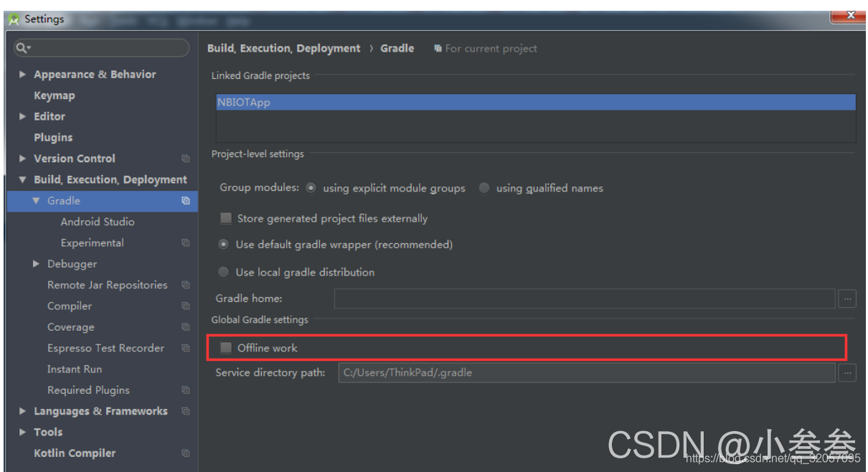Viewport: 868px width, 472px height.
Task: Click the magnifier icon in the search box
Action: (x=22, y=47)
